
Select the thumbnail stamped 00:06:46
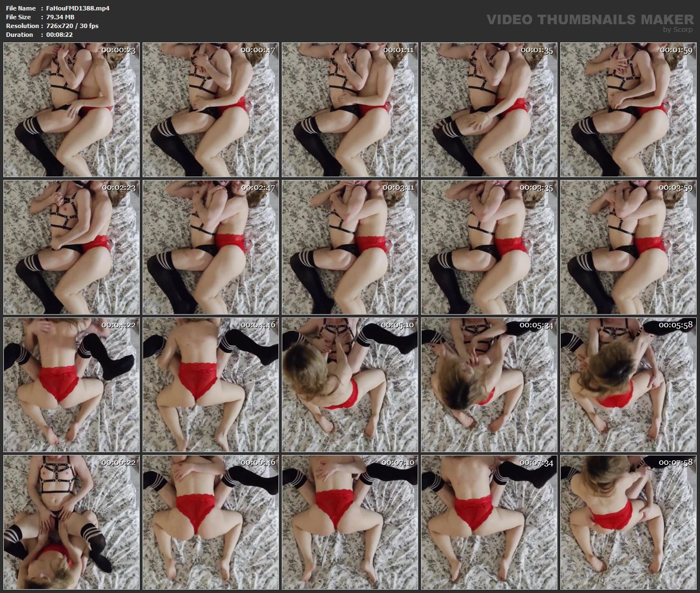click(211, 522)
